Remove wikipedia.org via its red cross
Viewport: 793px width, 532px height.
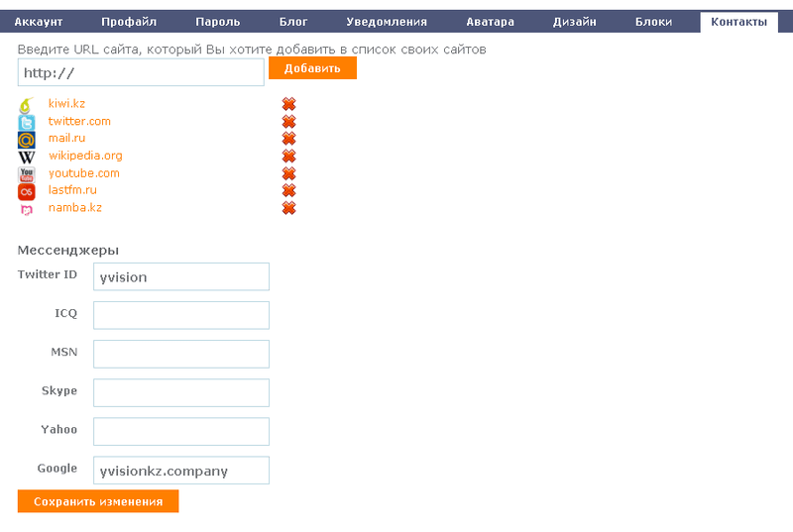click(x=288, y=157)
